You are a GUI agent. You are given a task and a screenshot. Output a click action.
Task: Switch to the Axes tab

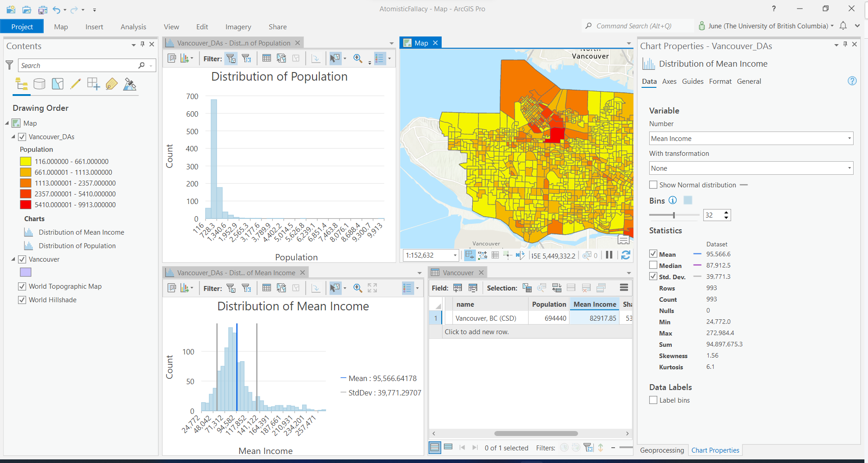(x=669, y=82)
